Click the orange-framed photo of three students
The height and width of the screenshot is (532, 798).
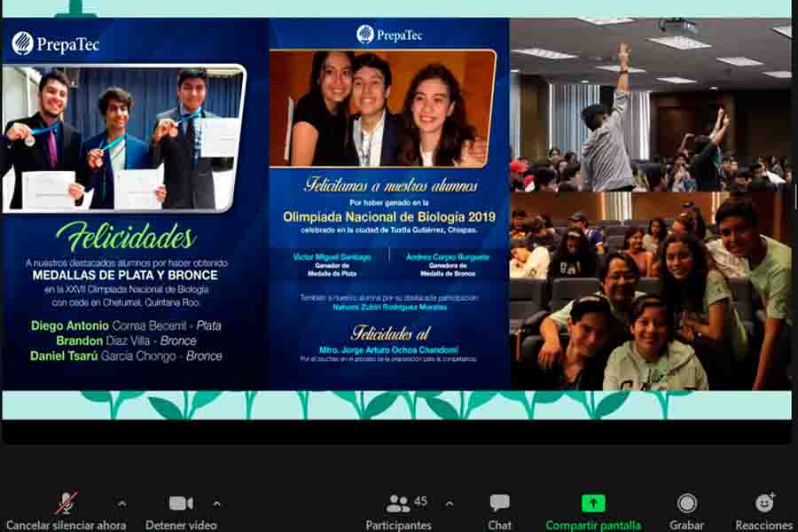383,109
